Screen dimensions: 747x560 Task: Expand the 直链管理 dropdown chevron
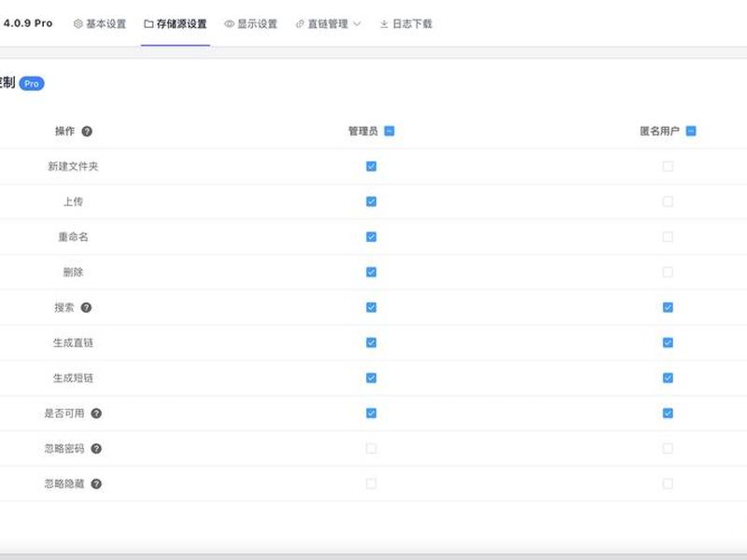(357, 24)
